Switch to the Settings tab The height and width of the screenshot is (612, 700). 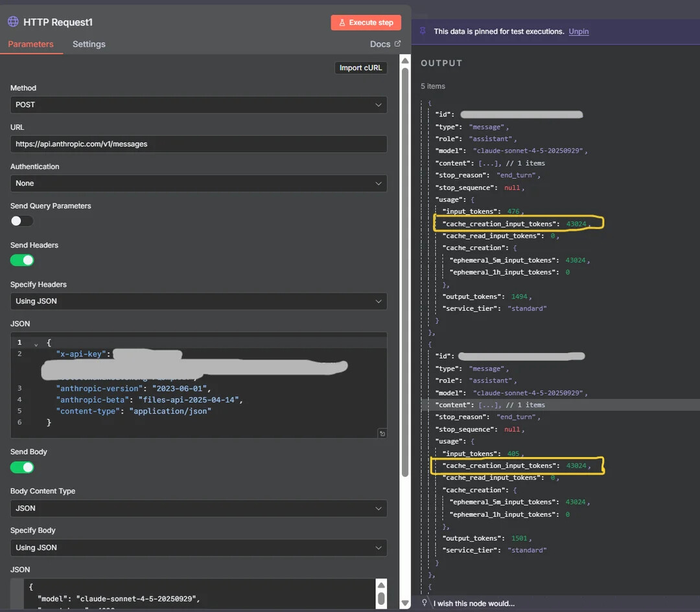click(89, 44)
